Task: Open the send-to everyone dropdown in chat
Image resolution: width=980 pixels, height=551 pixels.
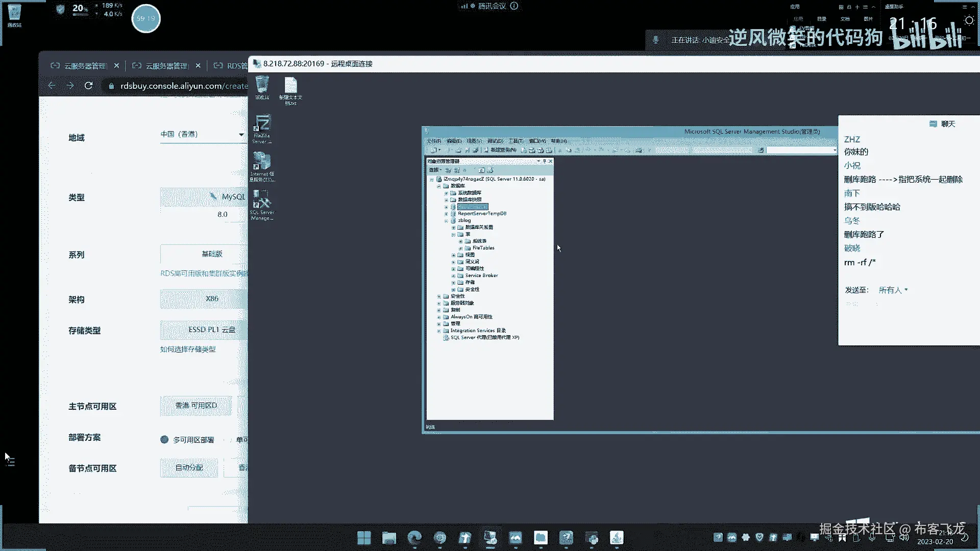Action: click(893, 290)
